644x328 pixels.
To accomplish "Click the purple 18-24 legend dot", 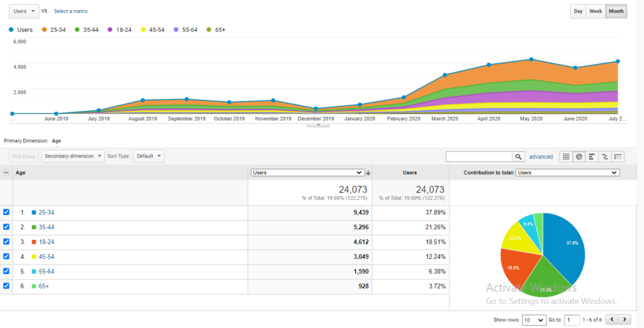I will click(109, 30).
